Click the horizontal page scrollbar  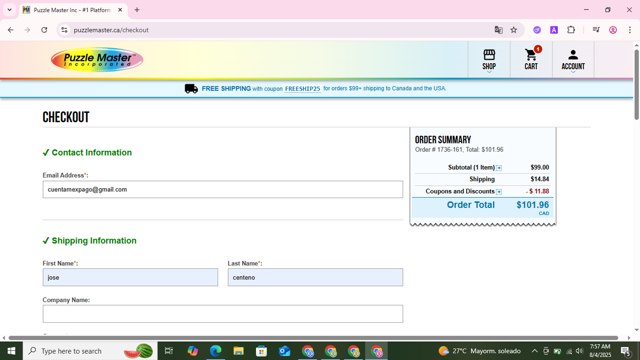313,338
